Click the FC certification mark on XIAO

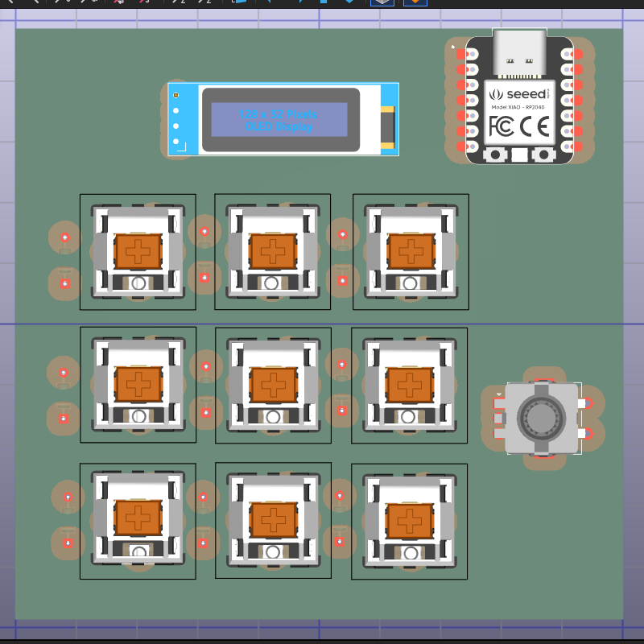click(x=501, y=126)
